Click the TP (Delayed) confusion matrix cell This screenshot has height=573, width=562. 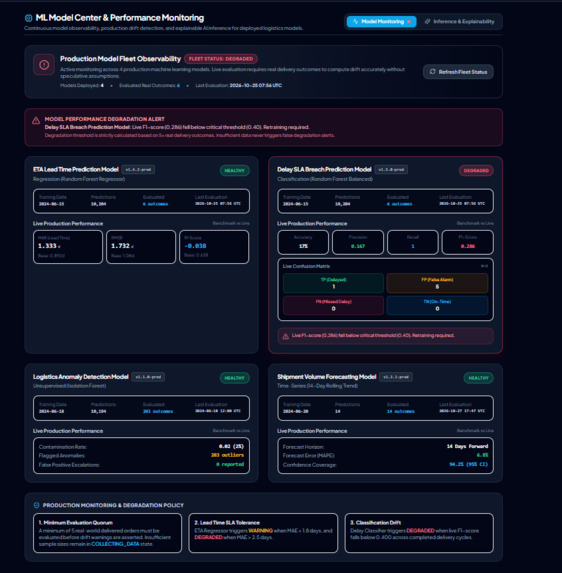(x=333, y=283)
